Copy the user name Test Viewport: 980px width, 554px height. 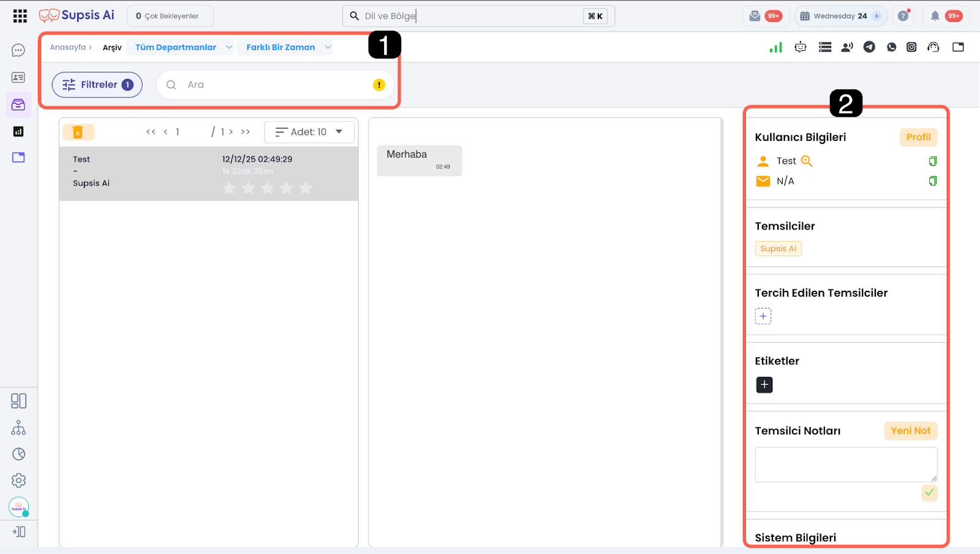[932, 161]
